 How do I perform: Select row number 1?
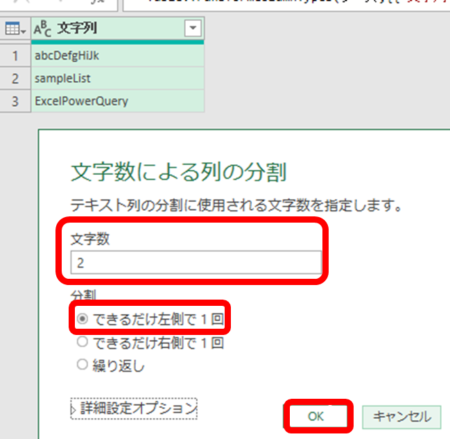point(15,56)
